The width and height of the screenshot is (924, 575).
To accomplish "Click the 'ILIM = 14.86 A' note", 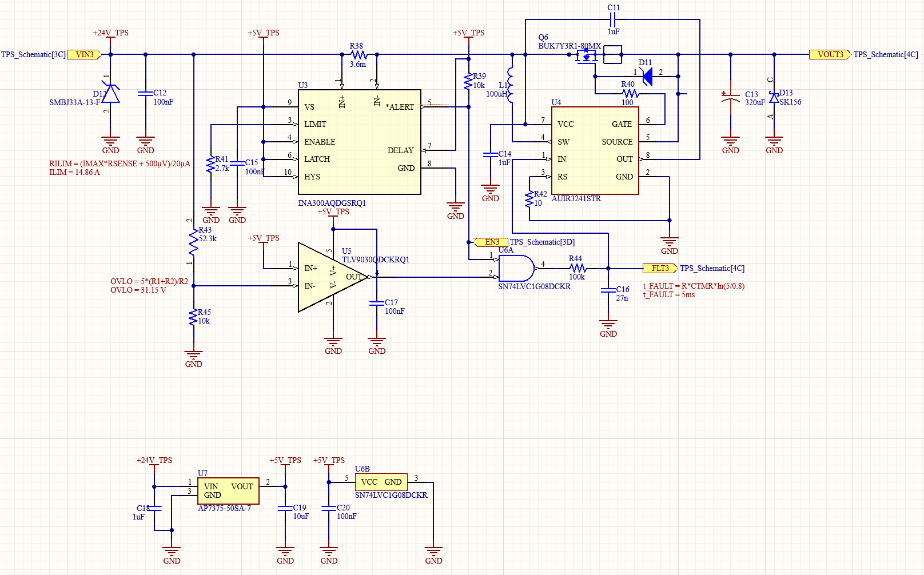I will tap(74, 172).
